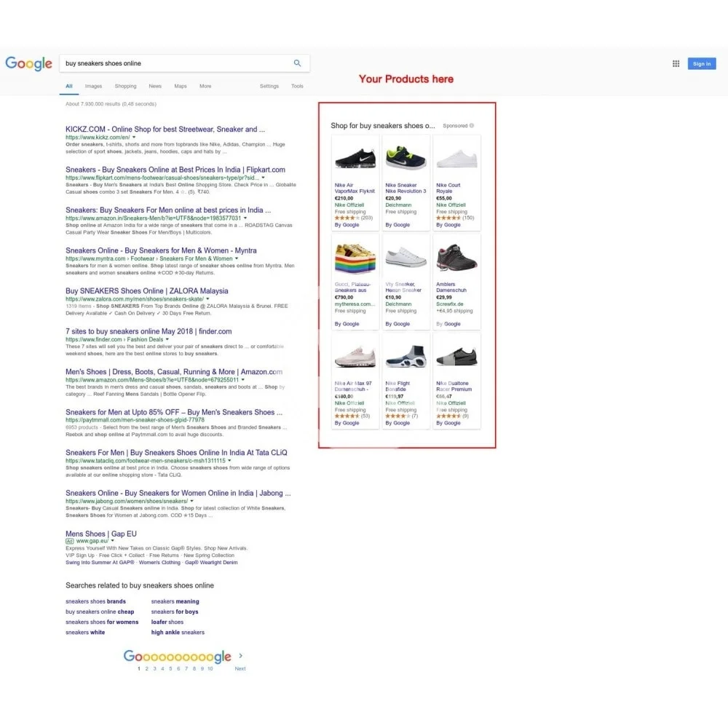The width and height of the screenshot is (728, 728).
Task: Open the Nike Air VaporMax Flyknit image
Action: click(x=355, y=157)
